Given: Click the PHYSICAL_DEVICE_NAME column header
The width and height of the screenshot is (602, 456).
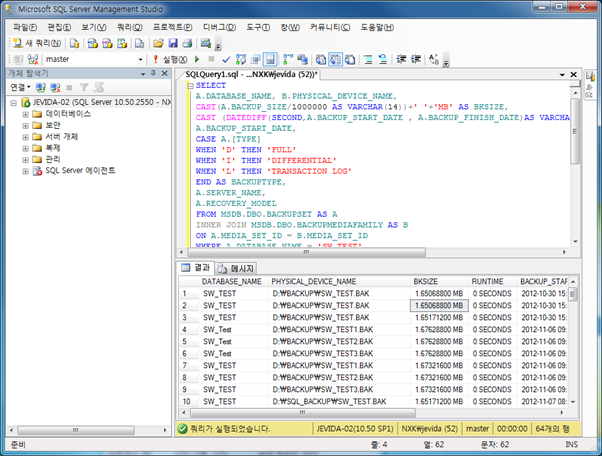Looking at the screenshot, I should (339, 281).
